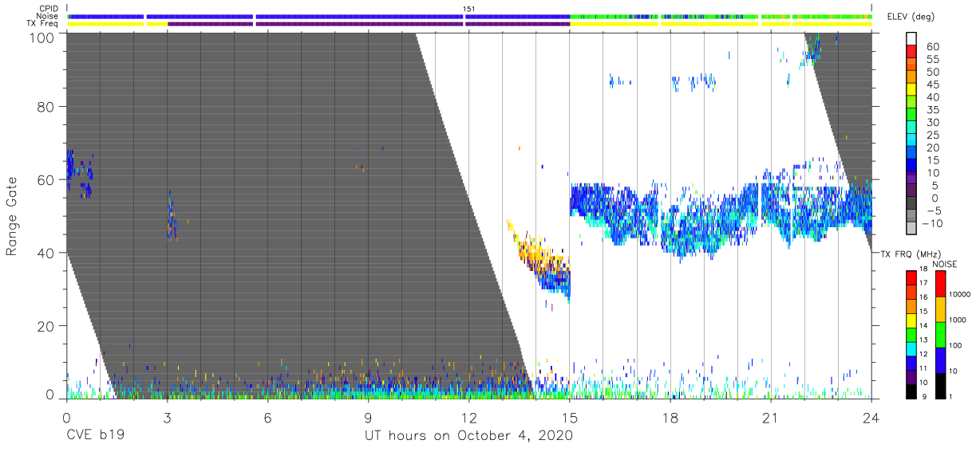Select the 'CPID' row label
The image size is (980, 452).
(x=49, y=9)
